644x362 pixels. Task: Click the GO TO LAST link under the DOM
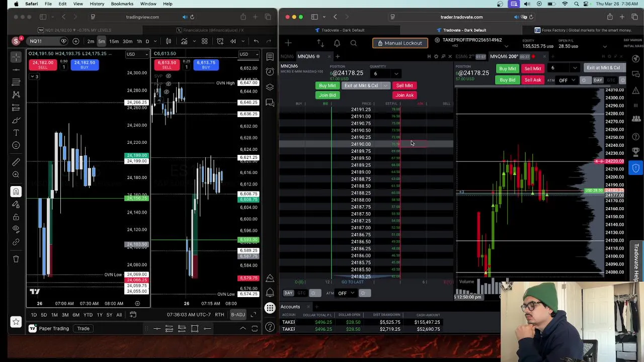[x=352, y=282]
